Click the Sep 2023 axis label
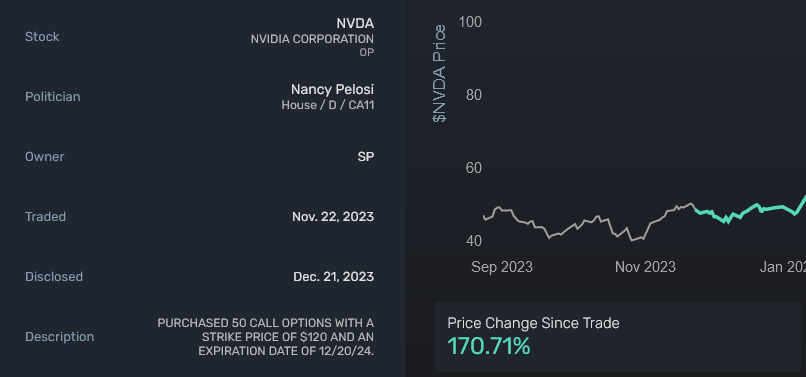806x377 pixels. [x=502, y=267]
